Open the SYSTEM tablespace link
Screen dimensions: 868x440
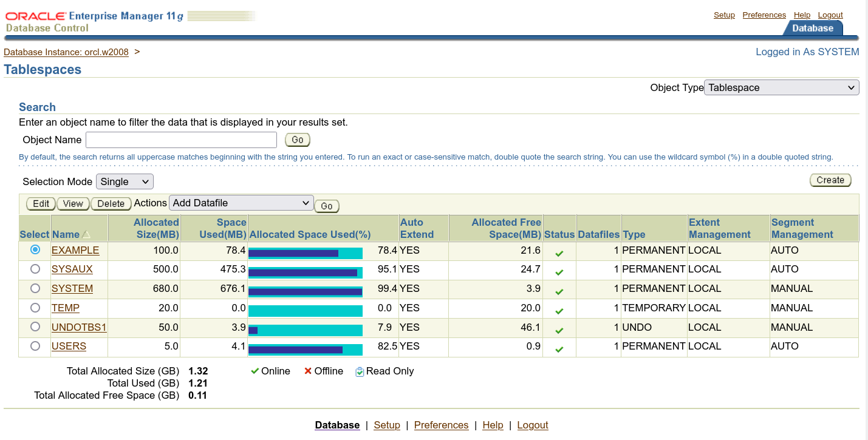click(72, 288)
